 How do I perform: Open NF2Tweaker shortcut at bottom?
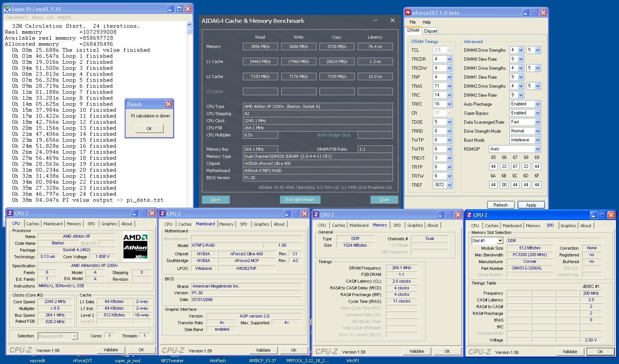click(x=172, y=361)
